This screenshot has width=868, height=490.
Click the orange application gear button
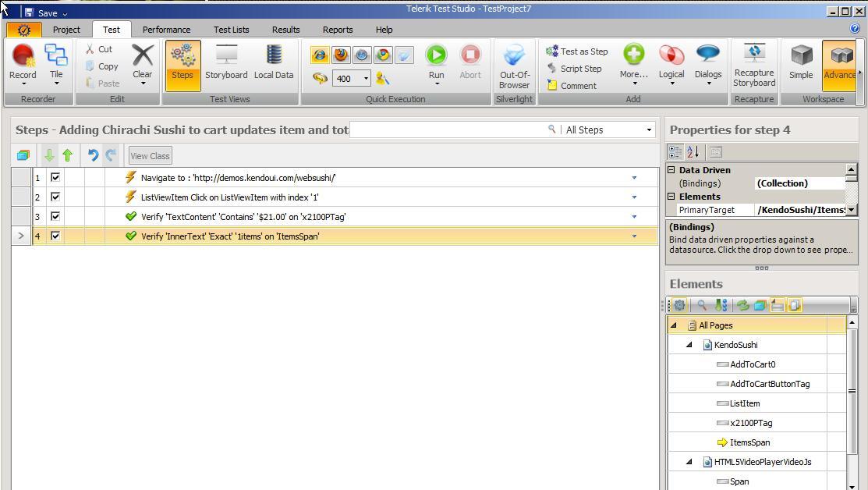(24, 30)
